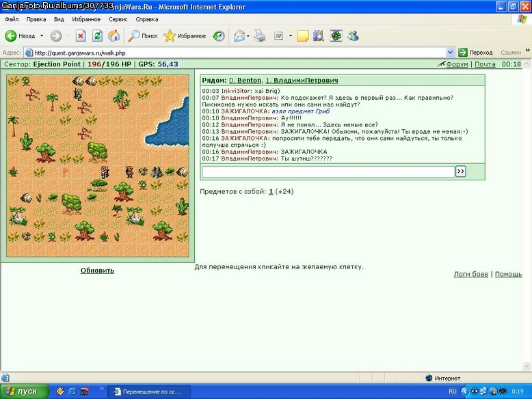Open the Windows Пуск start button
The image size is (532, 399).
(x=25, y=391)
